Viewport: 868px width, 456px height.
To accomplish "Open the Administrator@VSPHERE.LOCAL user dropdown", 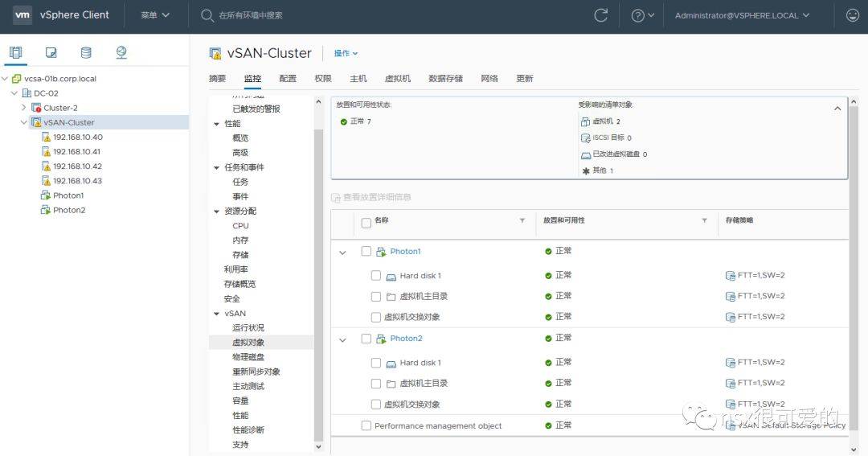I will click(742, 15).
